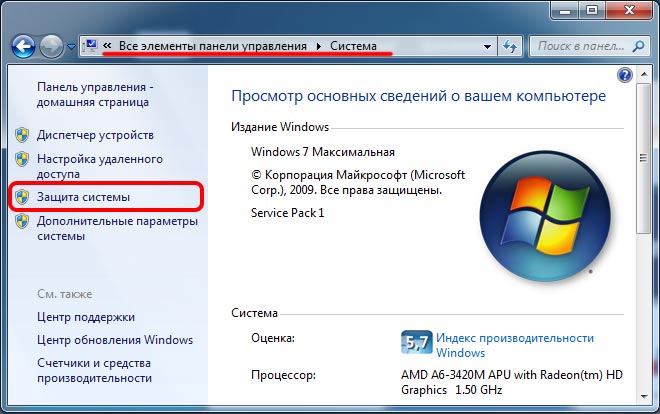Click shield icon beside 'Настройка удаленного доступа'

point(22,159)
